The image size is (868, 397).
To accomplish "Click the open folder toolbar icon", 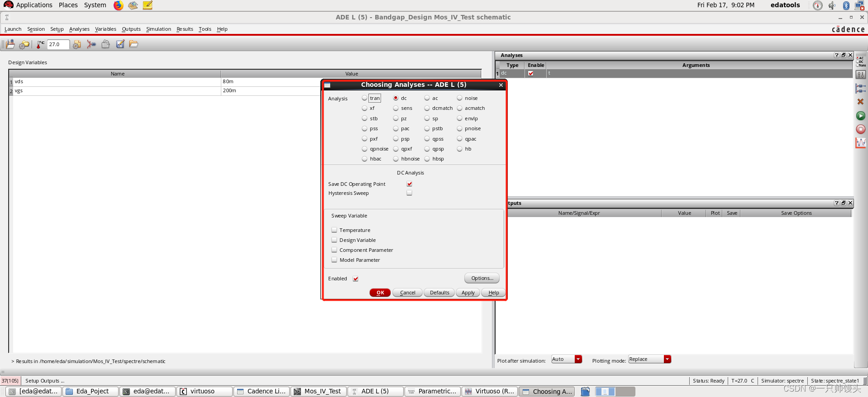I will [134, 44].
